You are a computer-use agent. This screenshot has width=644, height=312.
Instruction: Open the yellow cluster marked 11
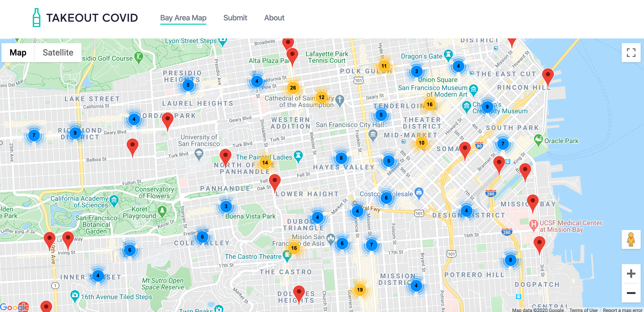(x=384, y=66)
